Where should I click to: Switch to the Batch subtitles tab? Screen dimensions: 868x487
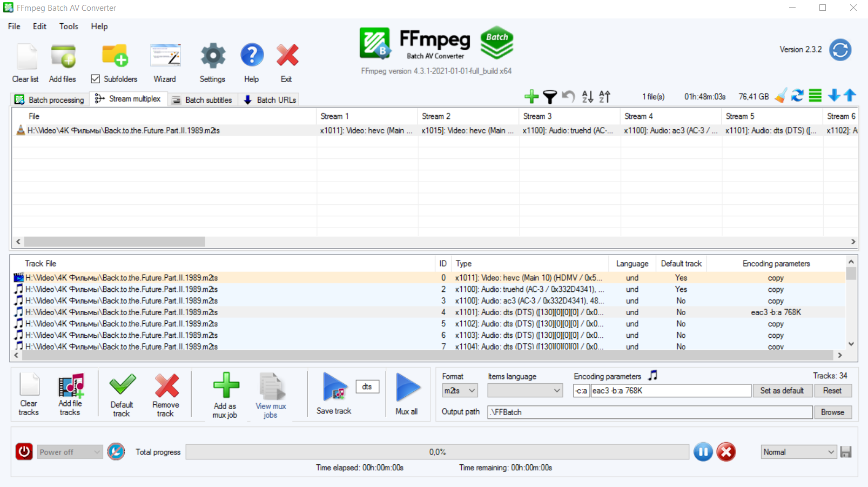point(203,100)
